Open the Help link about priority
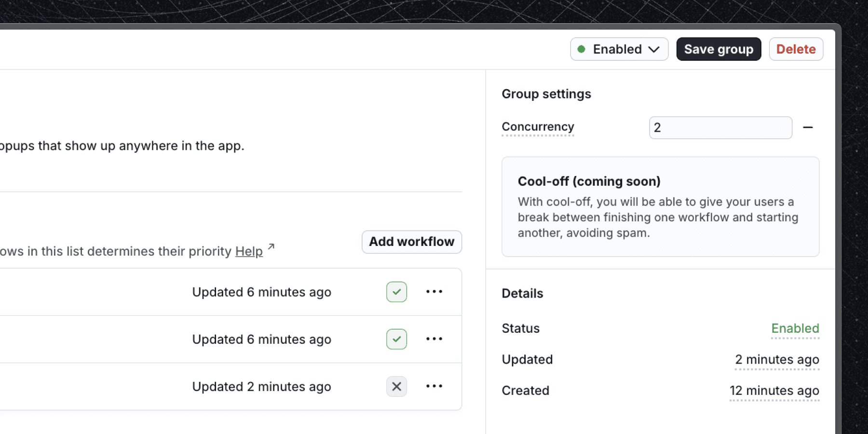Screen dimensions: 868x434 click(x=249, y=251)
